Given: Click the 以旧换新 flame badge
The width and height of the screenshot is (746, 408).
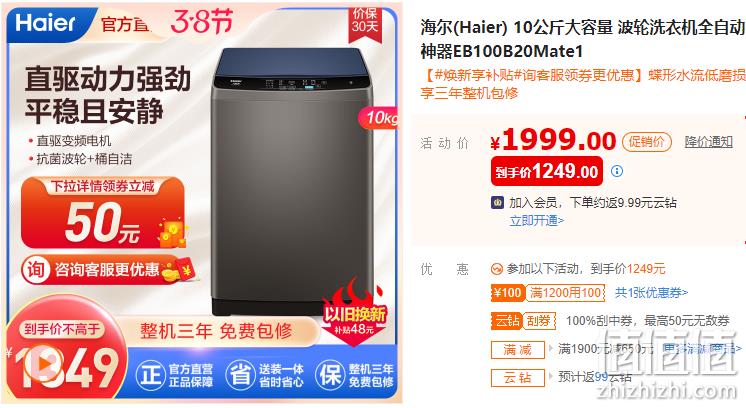Looking at the screenshot, I should pos(354,308).
